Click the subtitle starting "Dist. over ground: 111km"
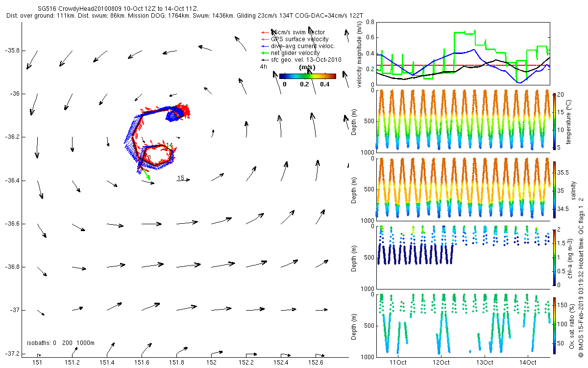588x368 pixels. coord(185,16)
